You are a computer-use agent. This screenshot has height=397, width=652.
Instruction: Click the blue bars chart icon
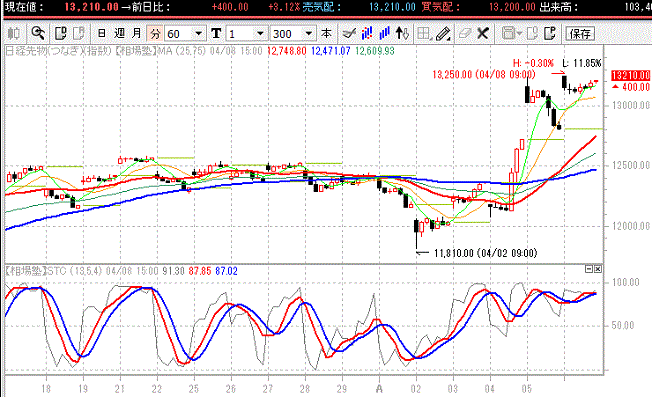pos(384,33)
